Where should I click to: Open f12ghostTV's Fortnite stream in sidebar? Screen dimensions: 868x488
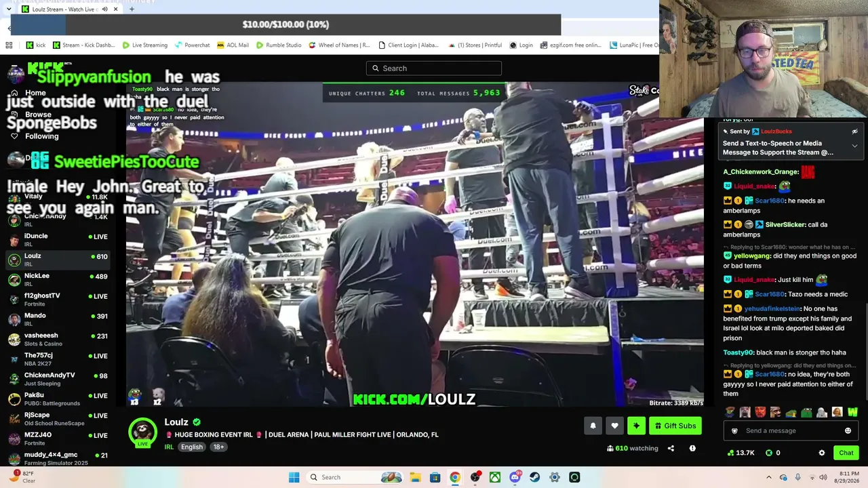58,300
